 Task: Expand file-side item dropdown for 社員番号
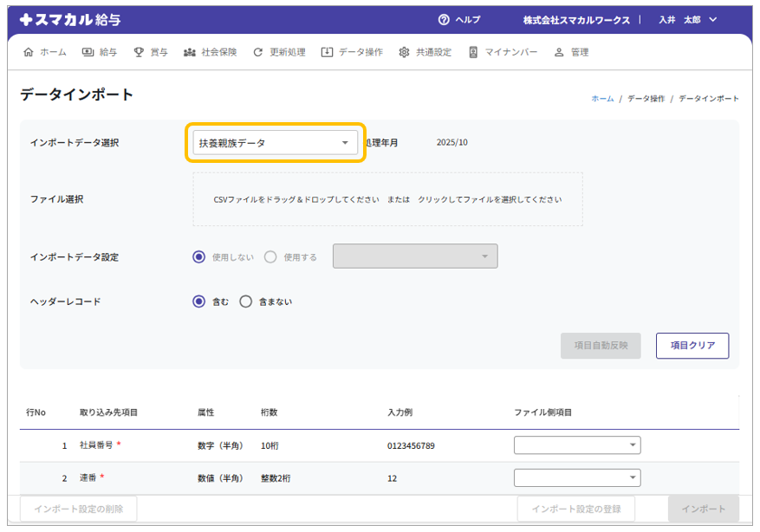(577, 445)
